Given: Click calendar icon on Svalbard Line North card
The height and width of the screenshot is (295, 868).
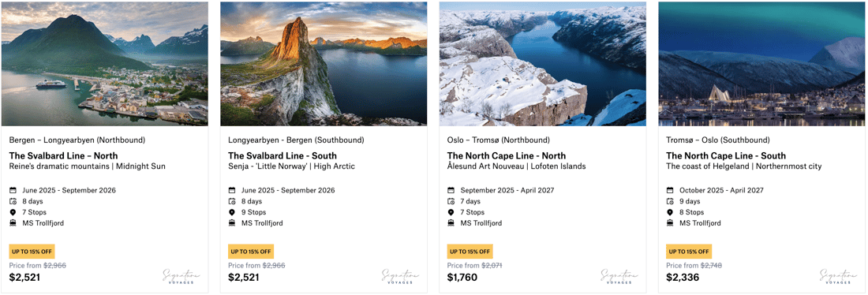Looking at the screenshot, I should tap(13, 190).
